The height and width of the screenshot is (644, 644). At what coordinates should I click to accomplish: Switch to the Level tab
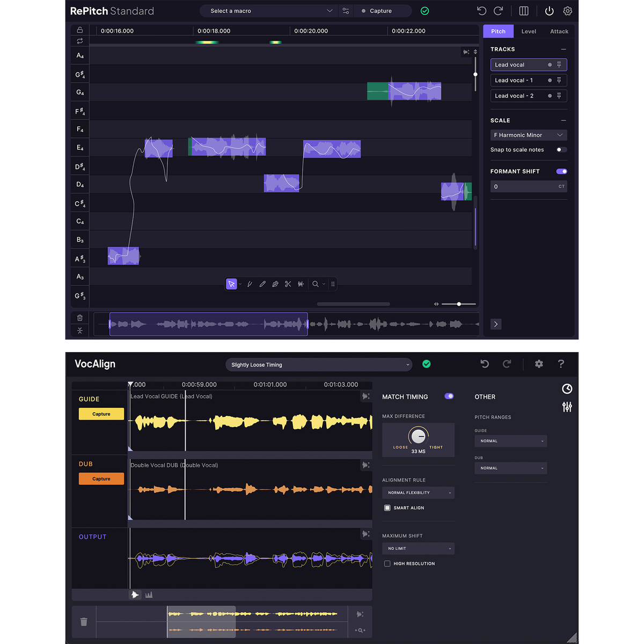click(528, 31)
